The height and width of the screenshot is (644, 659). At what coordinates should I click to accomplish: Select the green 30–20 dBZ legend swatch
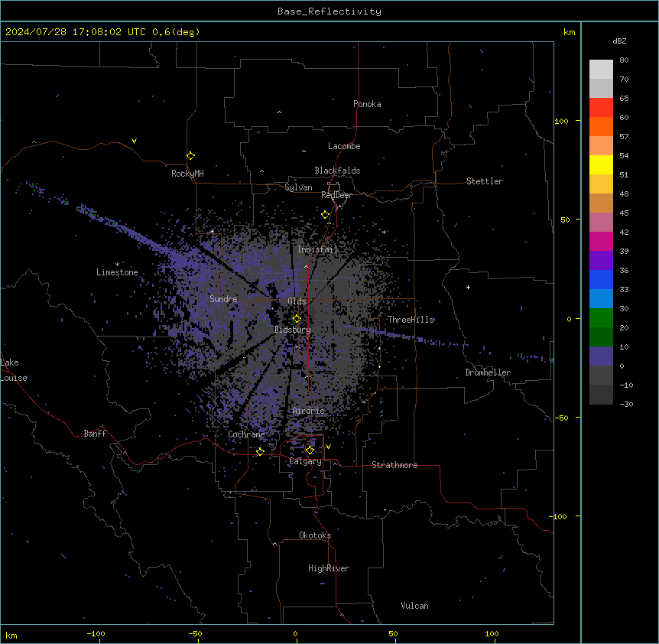tap(601, 318)
